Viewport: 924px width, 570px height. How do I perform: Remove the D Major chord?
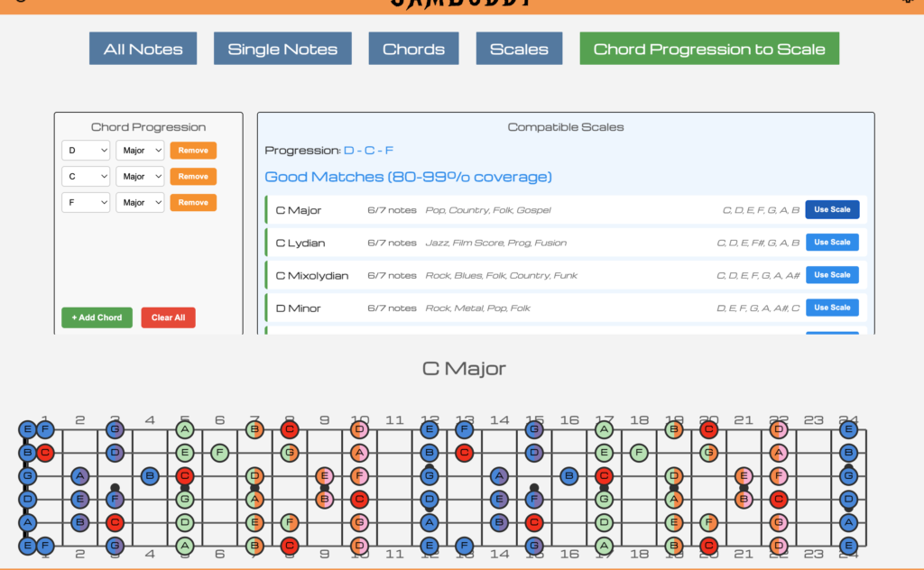193,150
